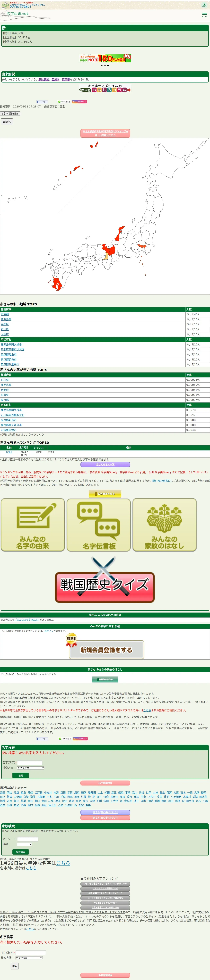Focus the 名字(漢字) input in the green search box
The width and height of the screenshot is (210, 980).
(30, 763)
